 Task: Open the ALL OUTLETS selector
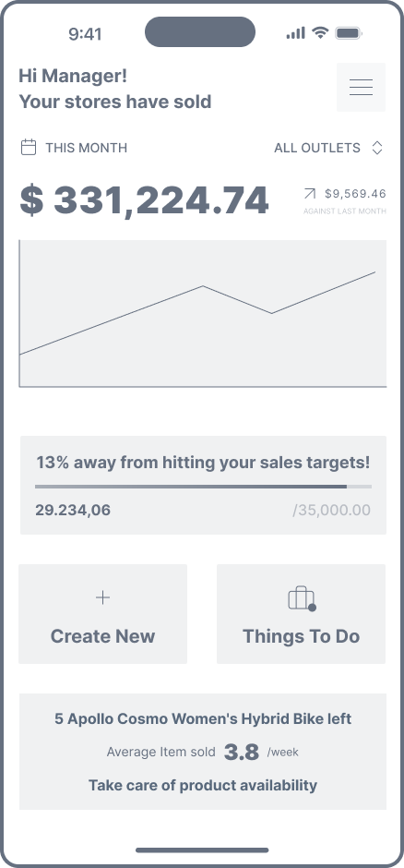click(x=328, y=148)
